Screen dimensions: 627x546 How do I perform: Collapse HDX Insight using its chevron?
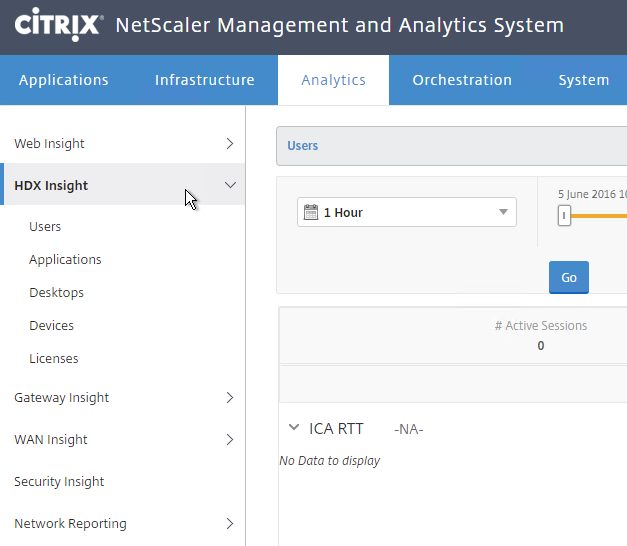coord(230,185)
